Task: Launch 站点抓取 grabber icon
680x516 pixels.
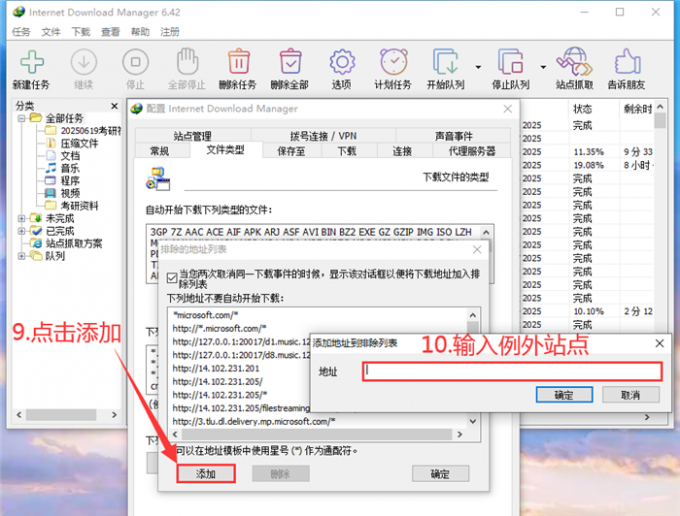Action: tap(575, 62)
